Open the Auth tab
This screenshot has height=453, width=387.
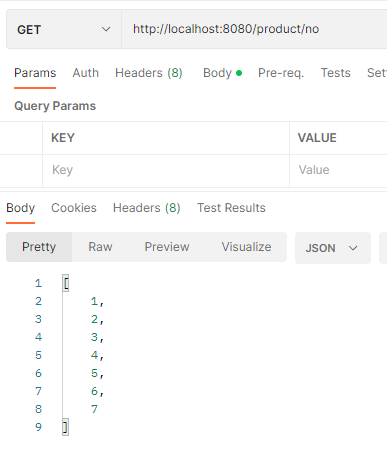pyautogui.click(x=86, y=73)
